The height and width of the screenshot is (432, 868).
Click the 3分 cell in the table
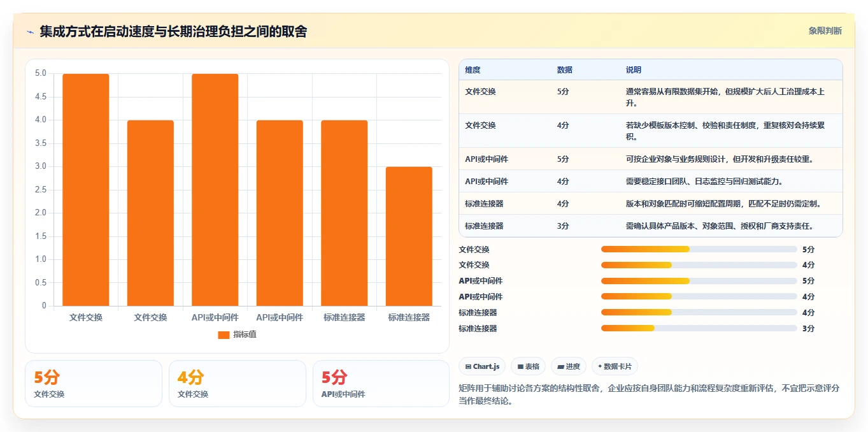tap(585, 226)
